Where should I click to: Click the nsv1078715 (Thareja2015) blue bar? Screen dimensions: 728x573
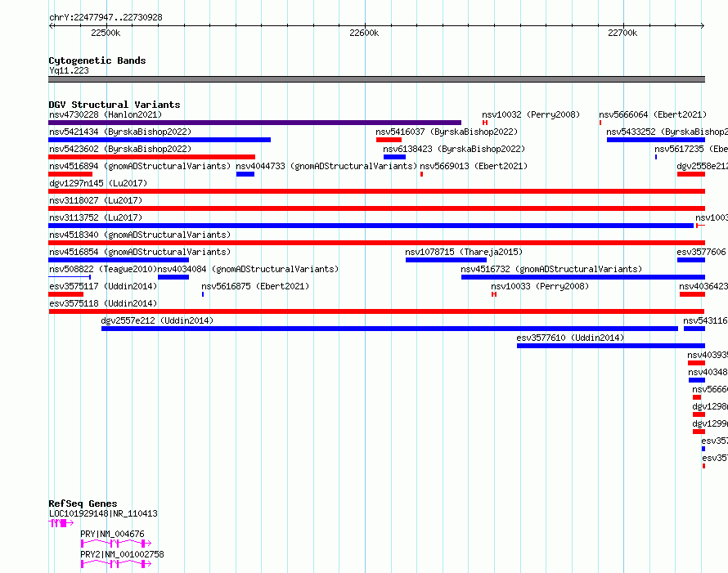point(446,260)
